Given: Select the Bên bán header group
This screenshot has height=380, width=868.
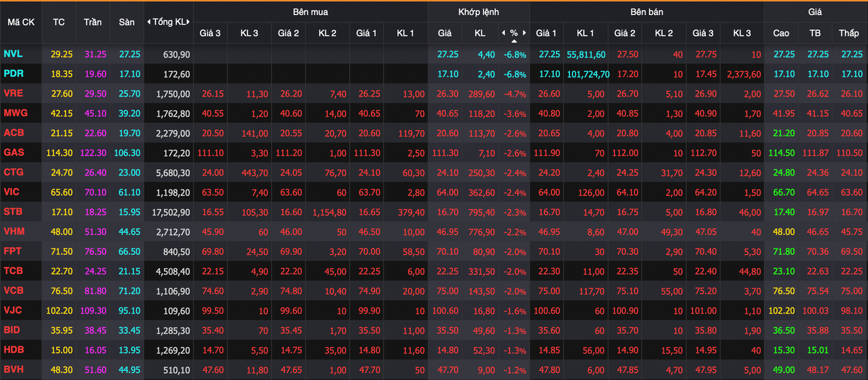Looking at the screenshot, I should tap(646, 12).
